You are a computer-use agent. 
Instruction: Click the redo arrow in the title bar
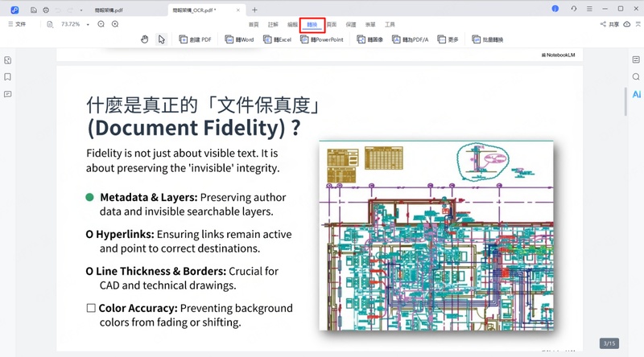69,10
